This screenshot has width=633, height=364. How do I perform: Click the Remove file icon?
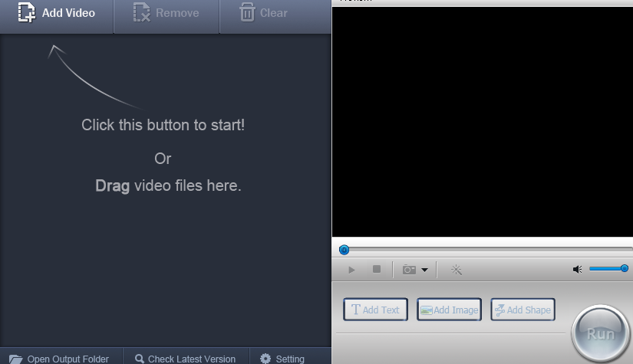(141, 12)
